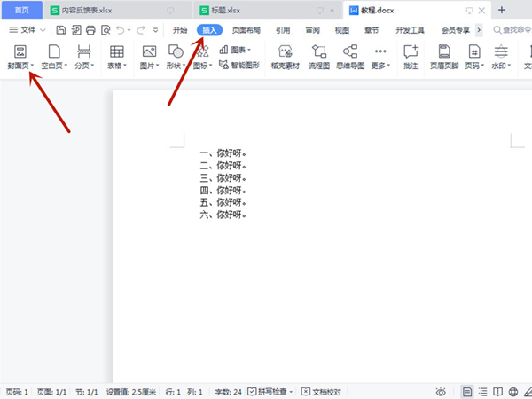Click the 查找命令 search box
Image resolution: width=532 pixels, height=399 pixels.
click(512, 30)
